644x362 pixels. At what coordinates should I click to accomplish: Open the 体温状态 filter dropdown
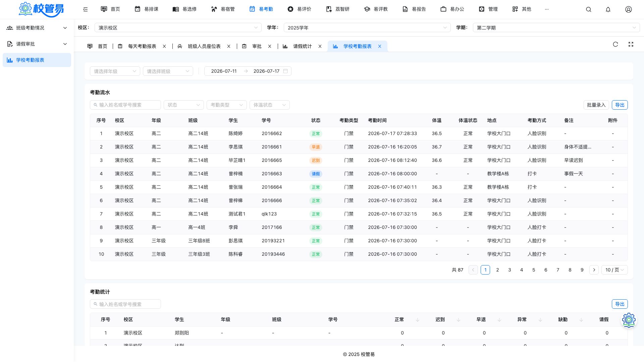tap(270, 105)
